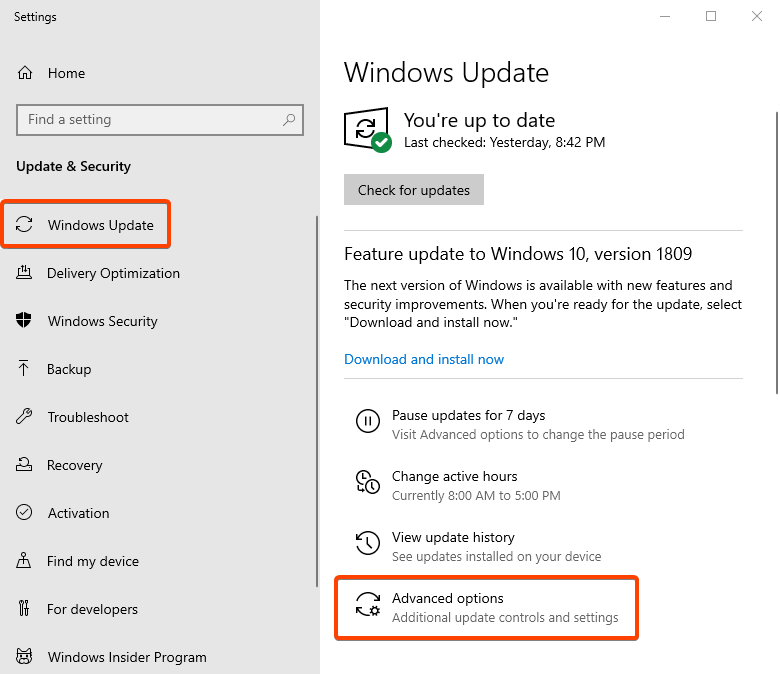This screenshot has width=780, height=674.
Task: Click the Windows Insider Program icon
Action: (x=25, y=657)
